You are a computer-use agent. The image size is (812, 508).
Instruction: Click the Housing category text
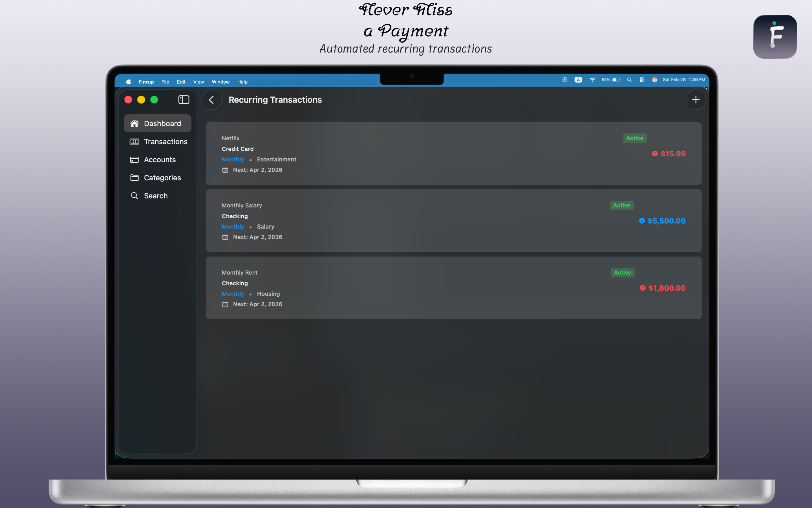pyautogui.click(x=268, y=294)
